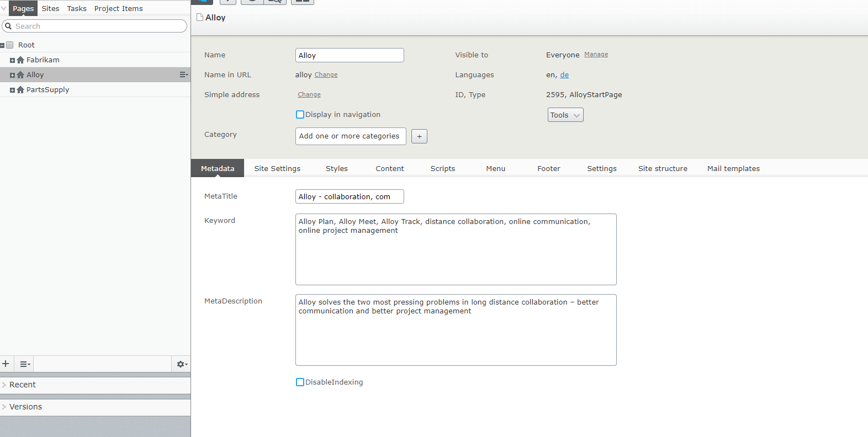Click the Root page icon in the tree

click(10, 45)
